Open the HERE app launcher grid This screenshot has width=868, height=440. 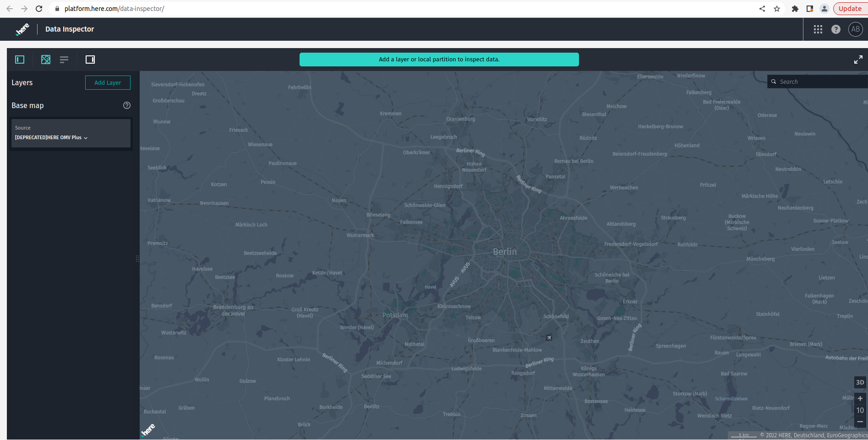pyautogui.click(x=818, y=29)
